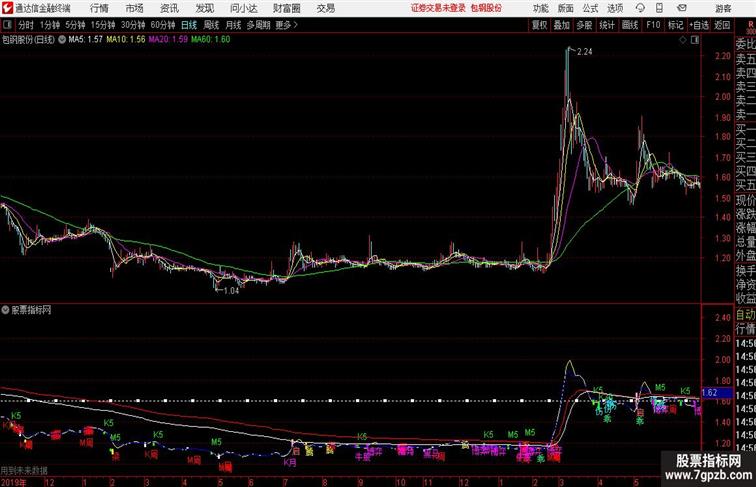Open the 市场 menu

pyautogui.click(x=135, y=8)
